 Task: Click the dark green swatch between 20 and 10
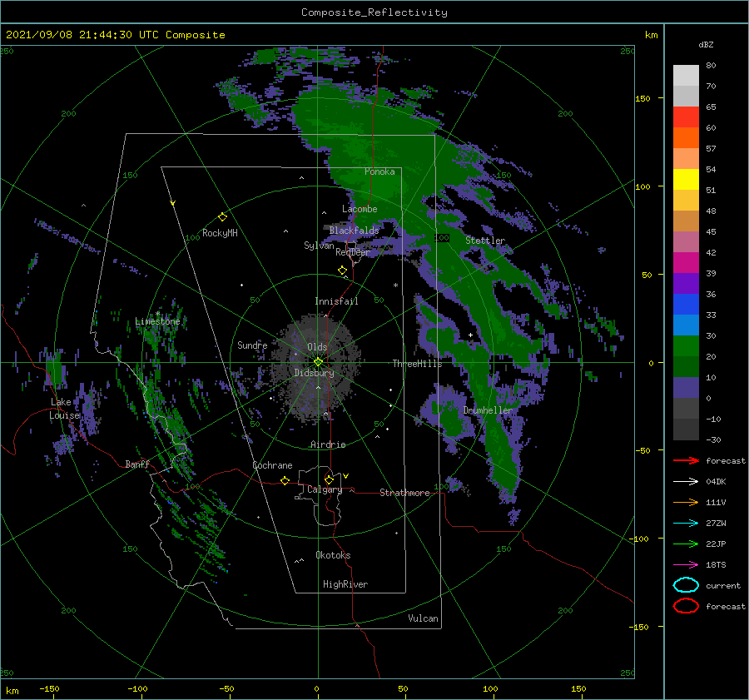point(686,367)
